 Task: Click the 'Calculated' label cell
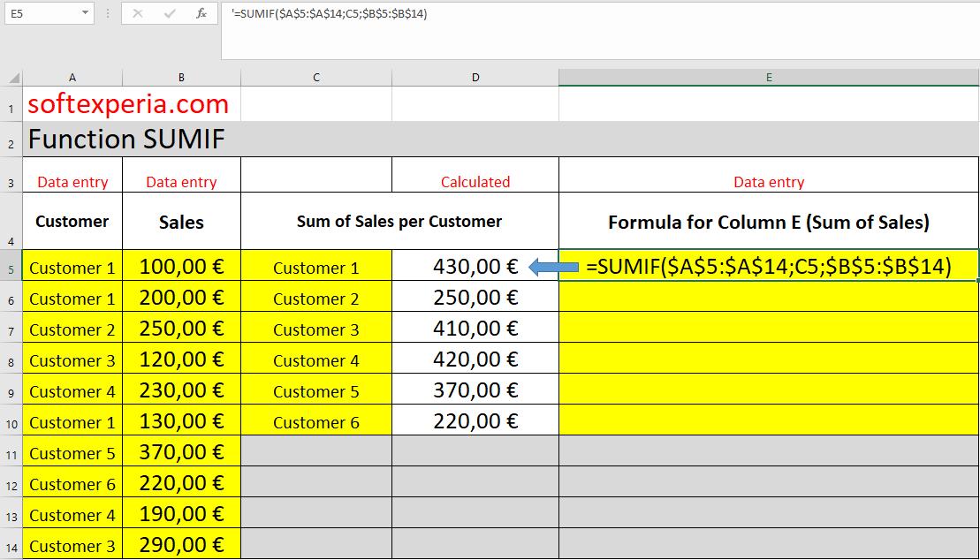(475, 175)
